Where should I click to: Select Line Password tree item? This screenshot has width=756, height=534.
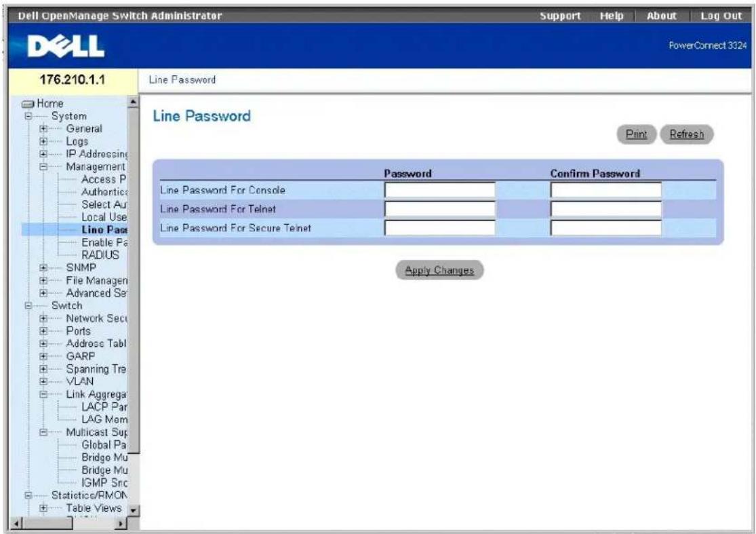click(104, 229)
